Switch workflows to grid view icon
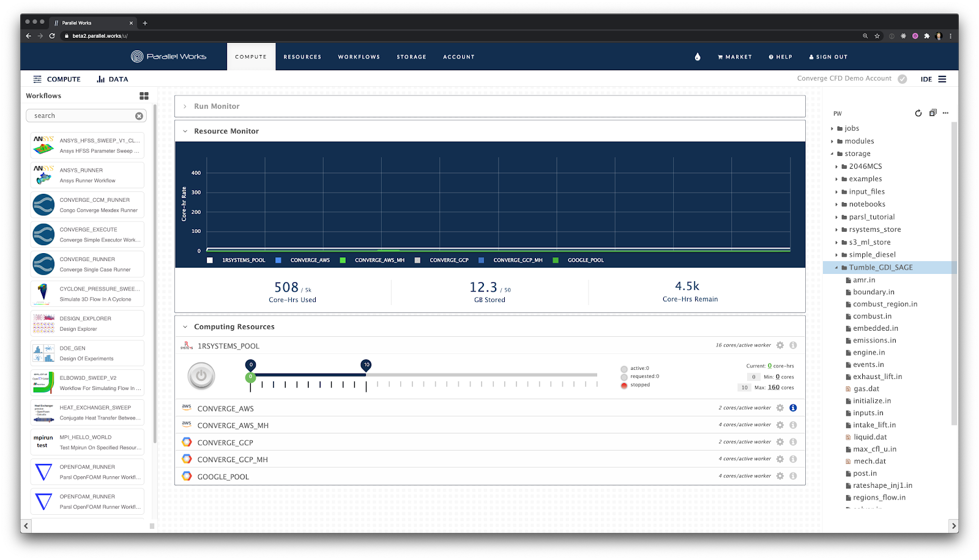 pyautogui.click(x=144, y=96)
